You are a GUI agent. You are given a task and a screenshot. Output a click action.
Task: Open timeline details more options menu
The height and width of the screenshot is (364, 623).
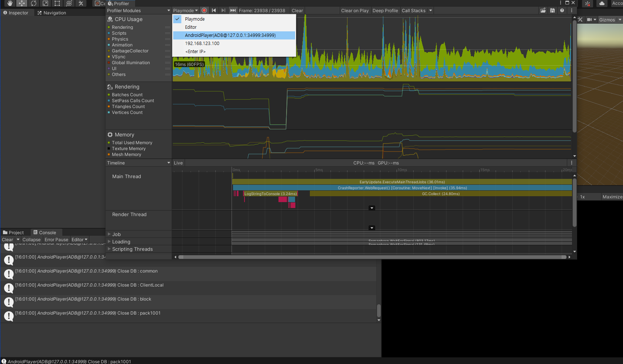tap(572, 163)
